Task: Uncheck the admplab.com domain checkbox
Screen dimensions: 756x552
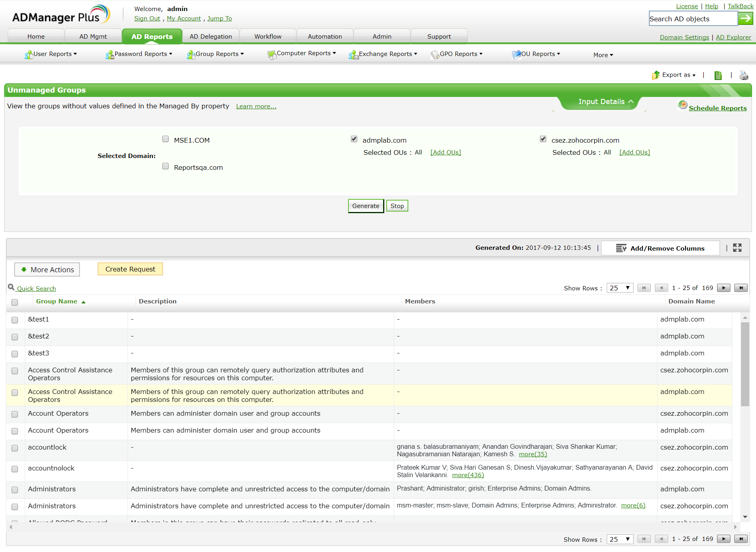Action: coord(354,139)
